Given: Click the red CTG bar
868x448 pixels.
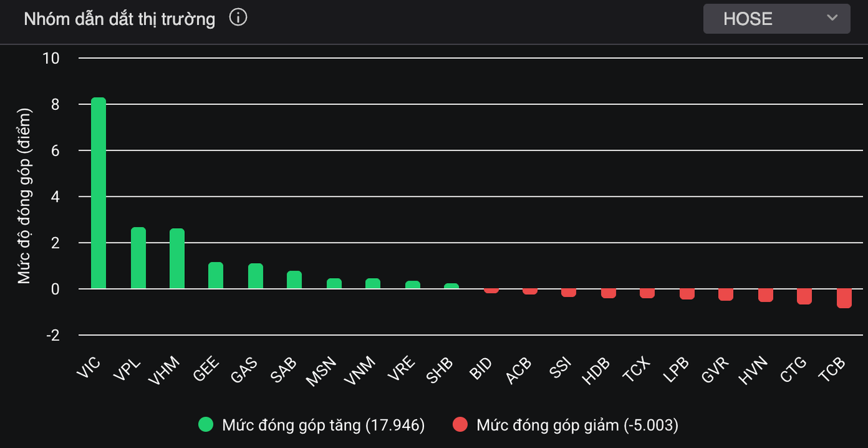Looking at the screenshot, I should tap(804, 296).
